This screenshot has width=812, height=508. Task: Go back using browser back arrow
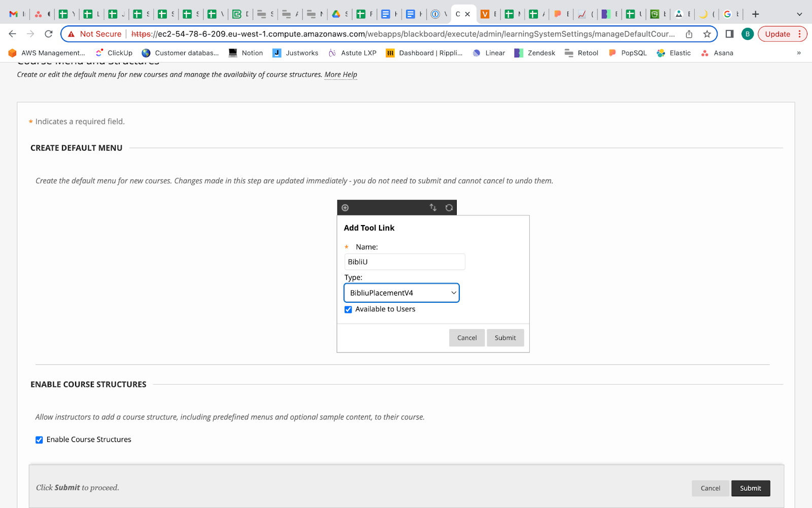pyautogui.click(x=13, y=34)
